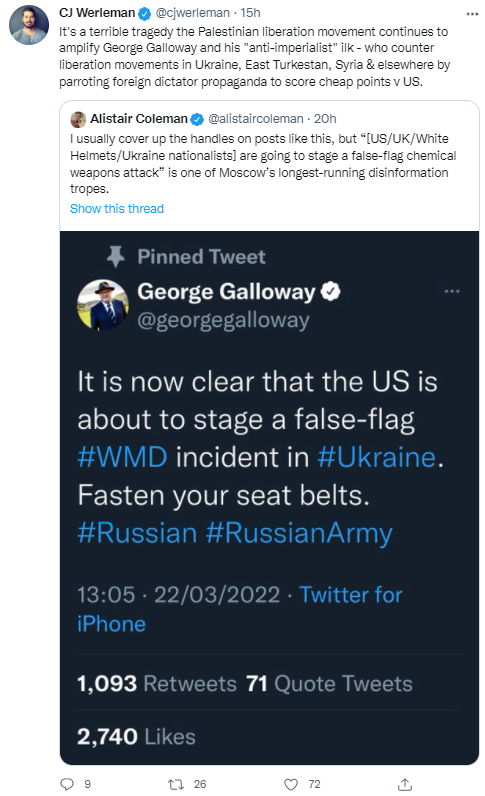Screen dimensions: 485x796
Task: Click the reply speech bubble icon
Action: [x=67, y=784]
